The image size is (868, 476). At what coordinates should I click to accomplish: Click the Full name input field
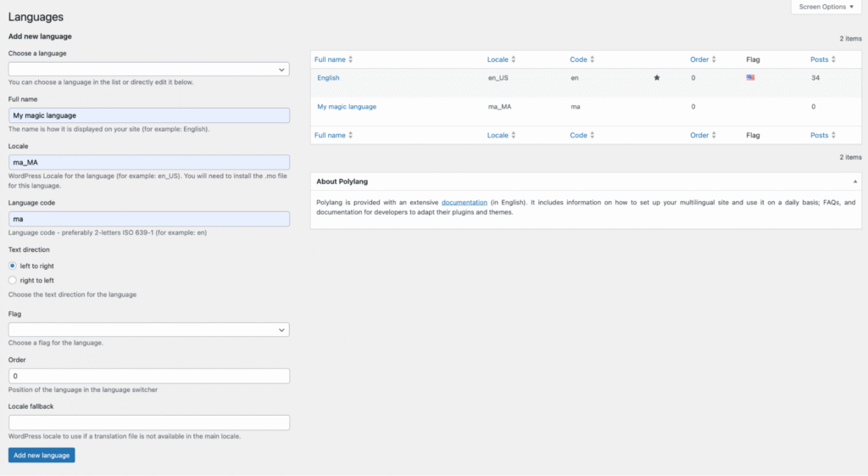(149, 115)
